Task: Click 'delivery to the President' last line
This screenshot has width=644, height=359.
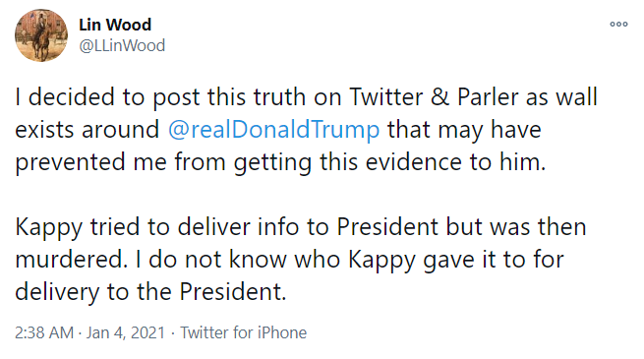Action: (150, 292)
